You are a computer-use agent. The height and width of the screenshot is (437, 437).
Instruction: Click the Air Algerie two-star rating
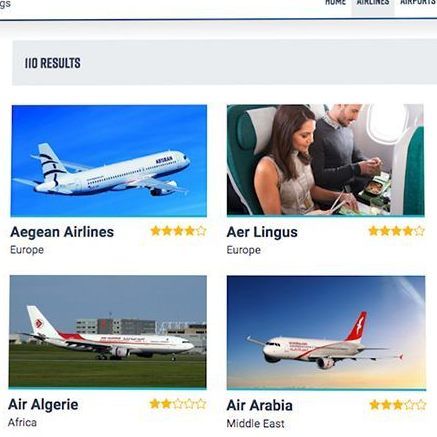[x=178, y=404]
